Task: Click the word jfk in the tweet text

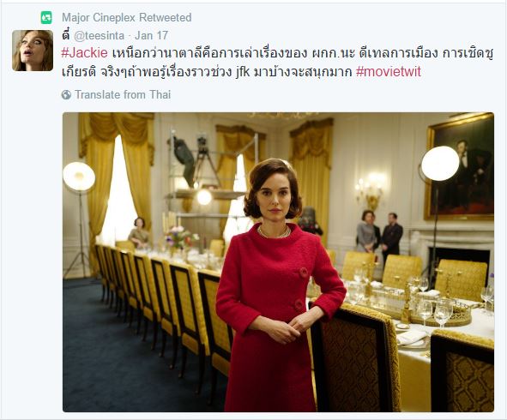Action: click(243, 72)
